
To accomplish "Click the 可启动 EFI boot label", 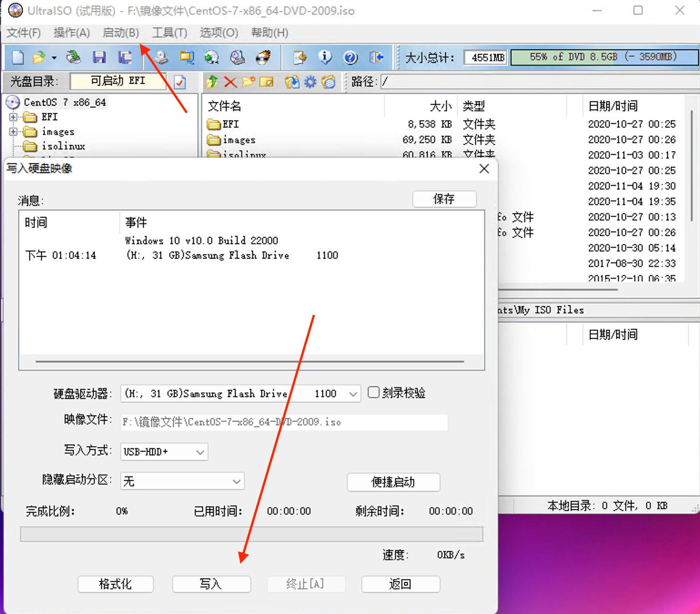I will click(118, 81).
